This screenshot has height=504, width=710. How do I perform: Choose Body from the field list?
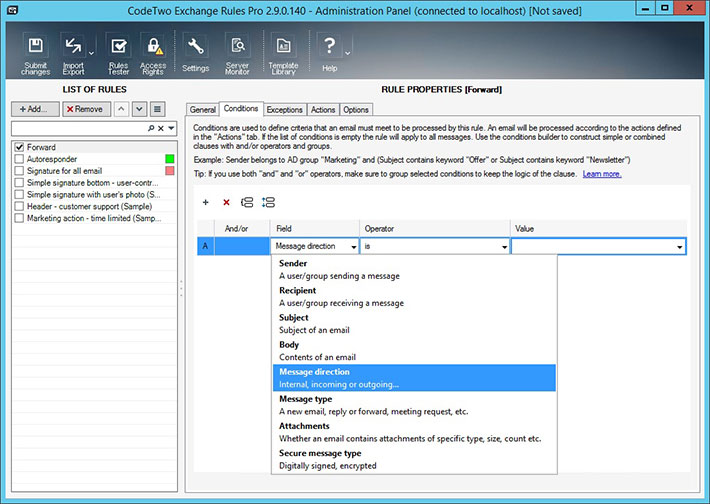coord(414,351)
